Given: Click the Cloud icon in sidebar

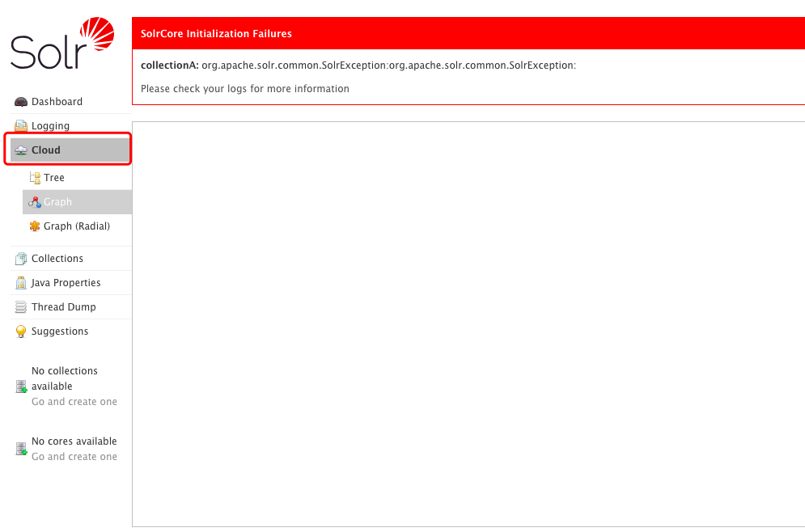Looking at the screenshot, I should pyautogui.click(x=21, y=150).
